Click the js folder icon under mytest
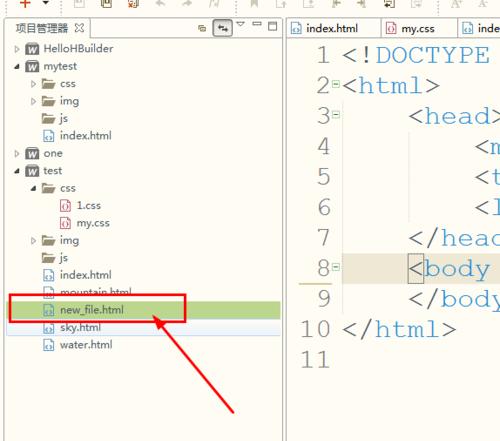Screen dimensions: 500x441 click(48, 118)
